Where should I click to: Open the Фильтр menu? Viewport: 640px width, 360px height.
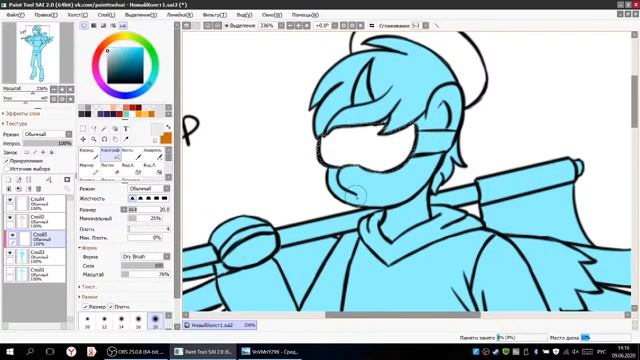pyautogui.click(x=215, y=15)
